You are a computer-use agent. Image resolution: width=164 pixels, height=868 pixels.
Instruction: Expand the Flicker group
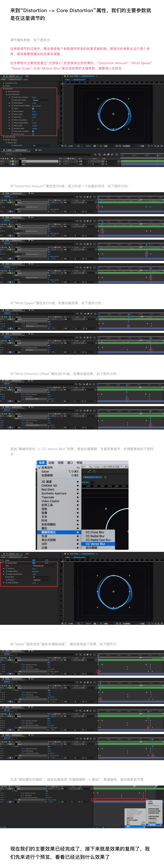coord(4,86)
